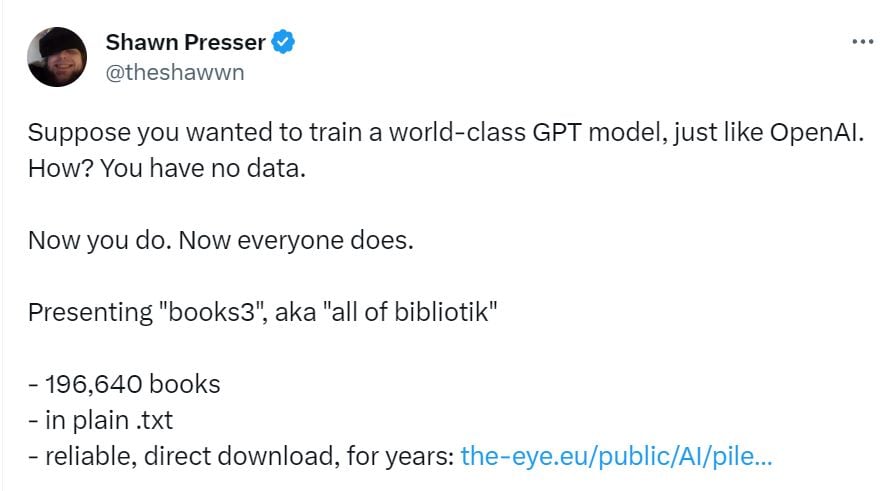Click the 'Presenting' line of the tweet
Viewport: 886px width, 491px height.
(262, 312)
